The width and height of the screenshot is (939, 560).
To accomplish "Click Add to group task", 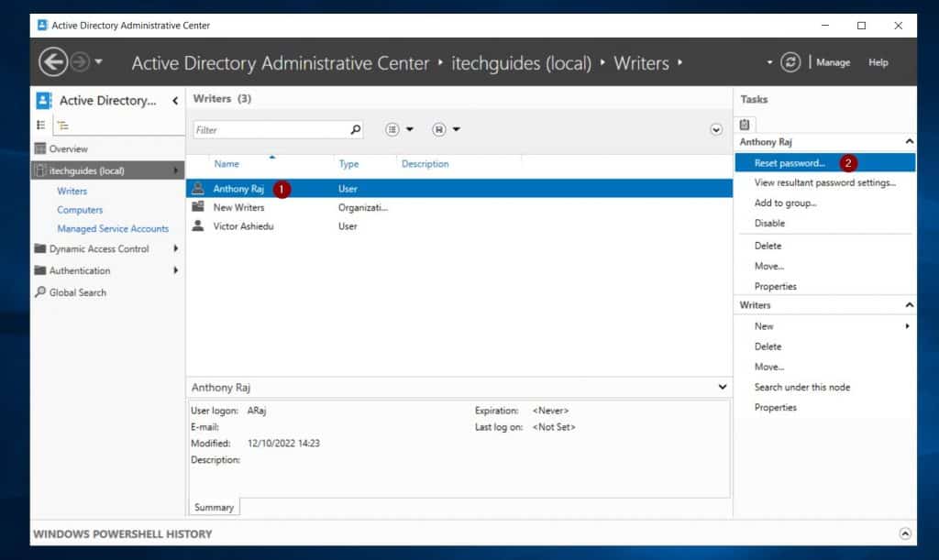I will [785, 203].
